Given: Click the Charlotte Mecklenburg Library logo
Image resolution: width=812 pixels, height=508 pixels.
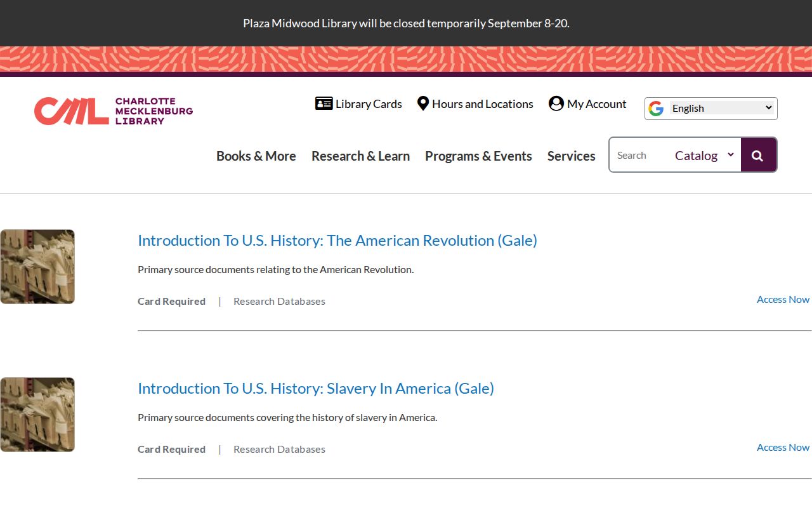Looking at the screenshot, I should click(114, 111).
